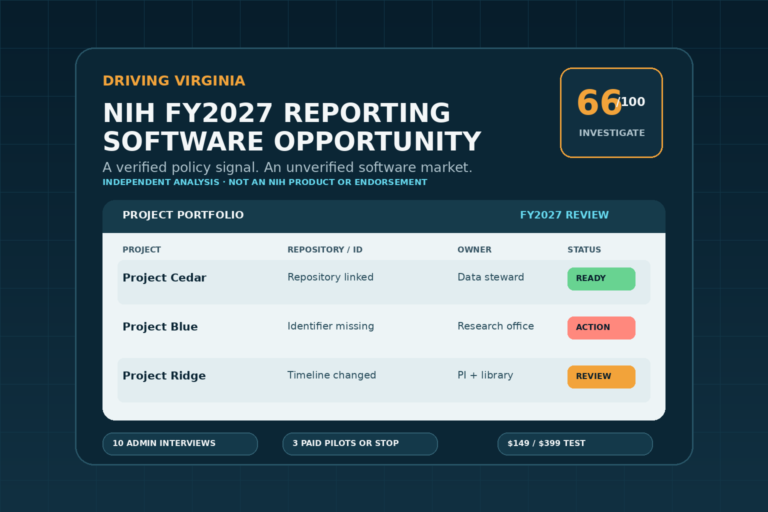The height and width of the screenshot is (512, 768).
Task: Click the ACTION status badge
Action: coord(601,328)
